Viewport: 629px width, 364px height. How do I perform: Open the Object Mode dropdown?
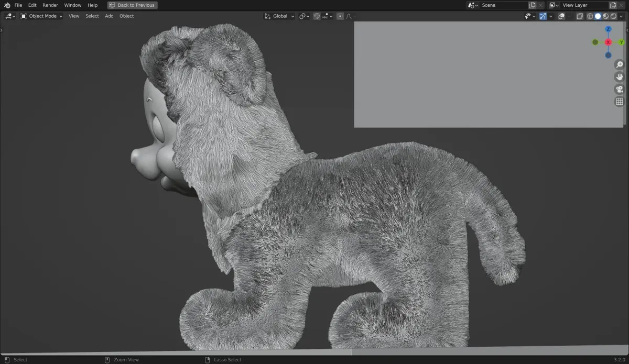[x=41, y=16]
